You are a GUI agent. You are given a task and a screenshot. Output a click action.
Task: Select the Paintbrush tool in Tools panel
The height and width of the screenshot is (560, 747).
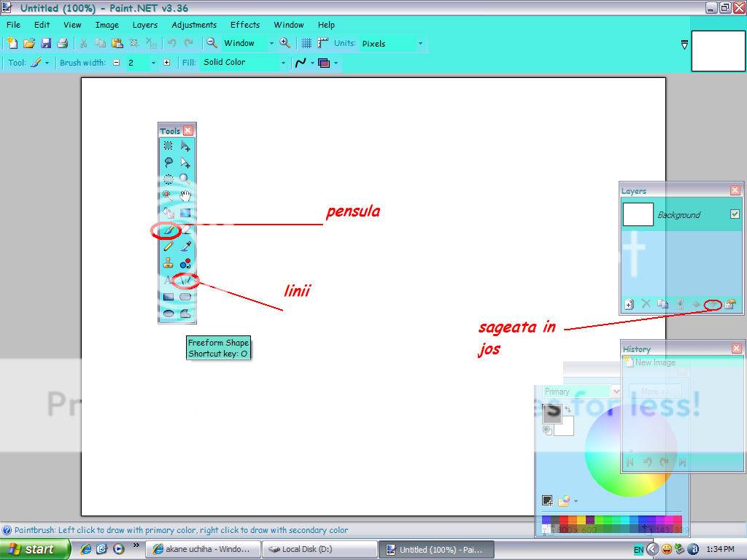point(169,230)
